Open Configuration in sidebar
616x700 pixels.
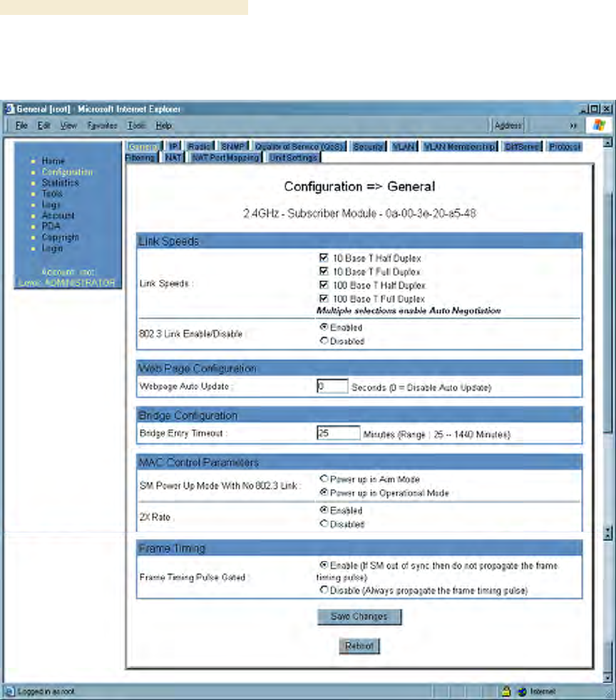click(x=68, y=172)
